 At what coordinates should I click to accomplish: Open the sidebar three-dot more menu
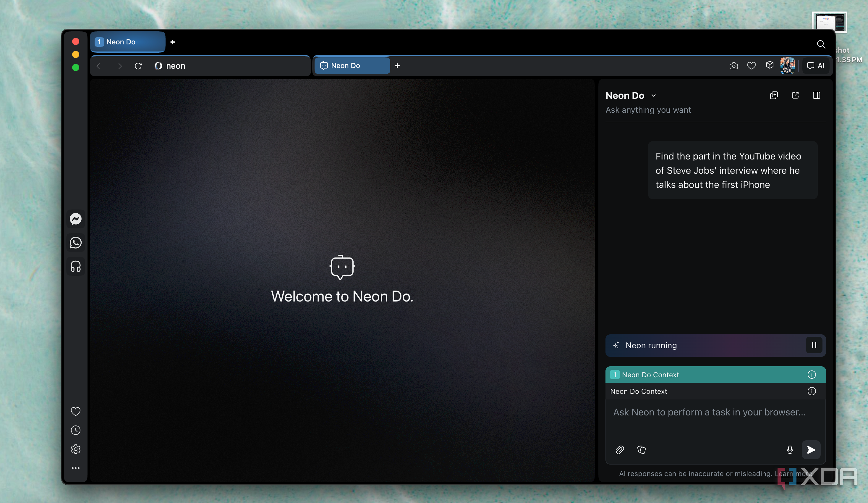tap(75, 468)
